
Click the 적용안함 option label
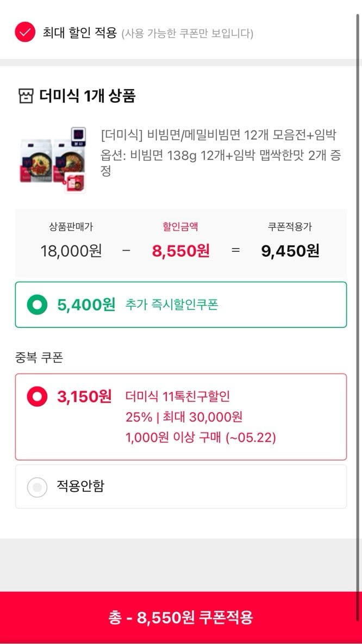pos(80,486)
